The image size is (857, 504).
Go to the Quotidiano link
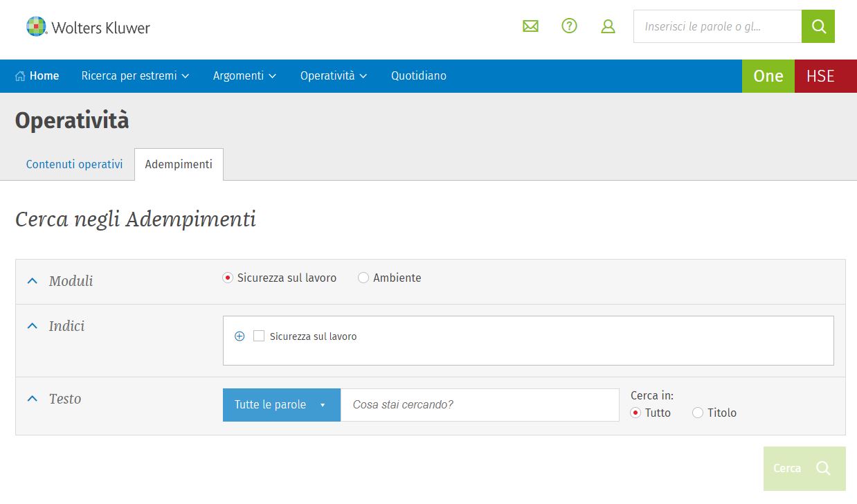tap(418, 76)
